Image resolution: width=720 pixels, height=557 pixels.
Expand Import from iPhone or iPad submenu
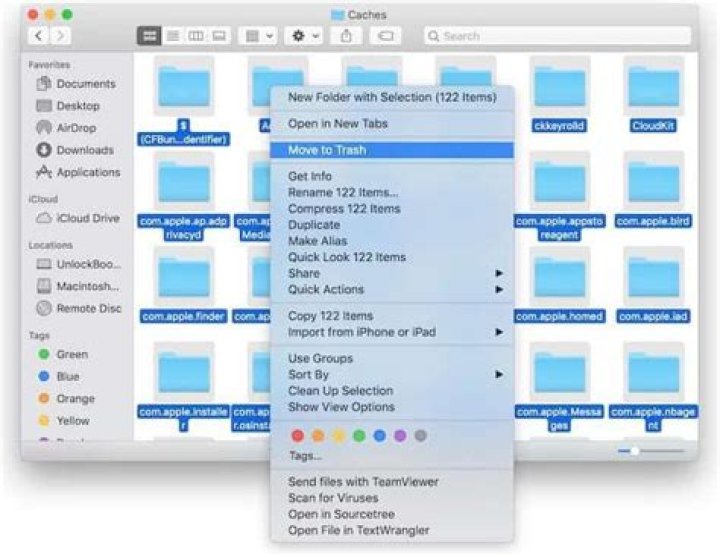[x=392, y=332]
